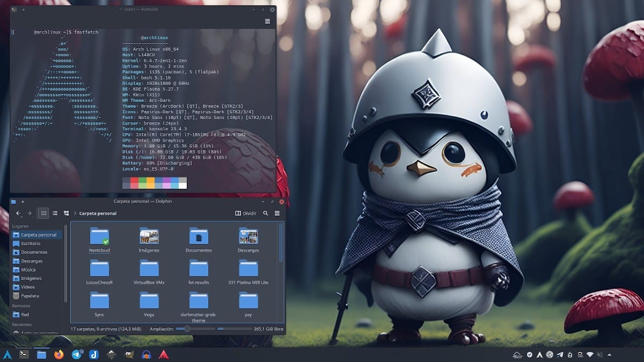Screen dimensions: 644x362
Task: Open the Telegram tray icon
Action: click(560, 354)
